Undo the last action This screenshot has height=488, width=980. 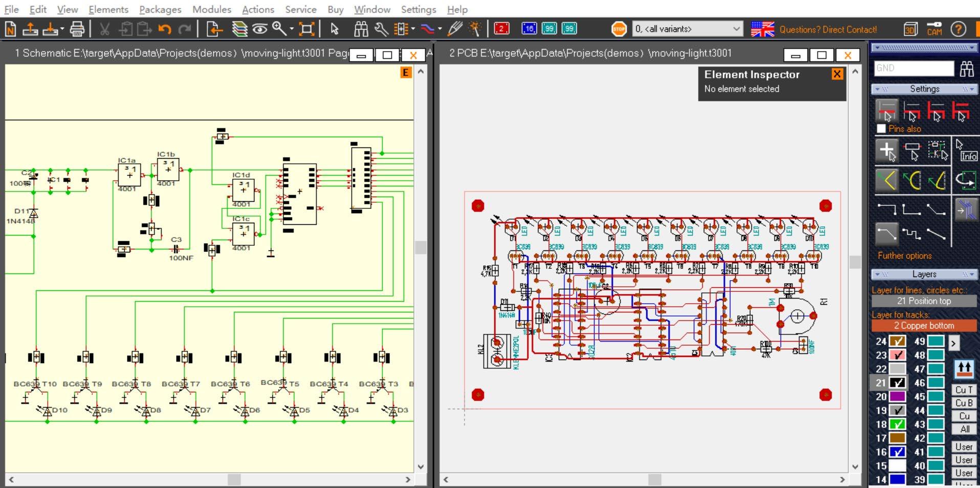pos(164,29)
